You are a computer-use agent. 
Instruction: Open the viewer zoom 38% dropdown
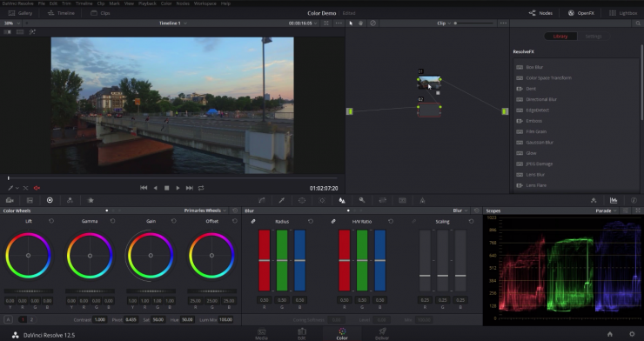(x=11, y=23)
